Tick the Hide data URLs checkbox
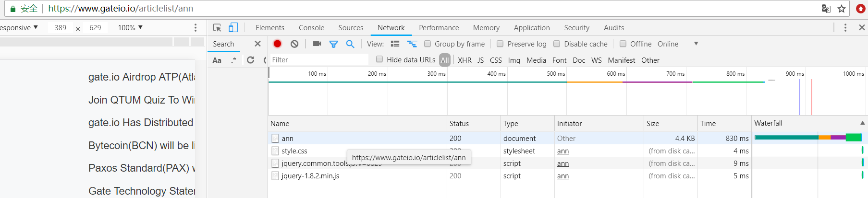This screenshot has height=198, width=868. pyautogui.click(x=379, y=59)
